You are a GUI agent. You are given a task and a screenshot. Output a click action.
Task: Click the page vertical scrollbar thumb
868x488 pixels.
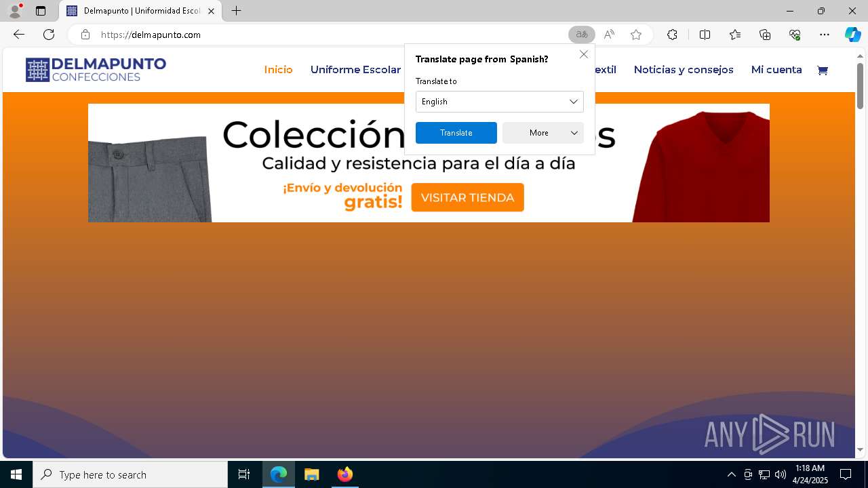860,85
